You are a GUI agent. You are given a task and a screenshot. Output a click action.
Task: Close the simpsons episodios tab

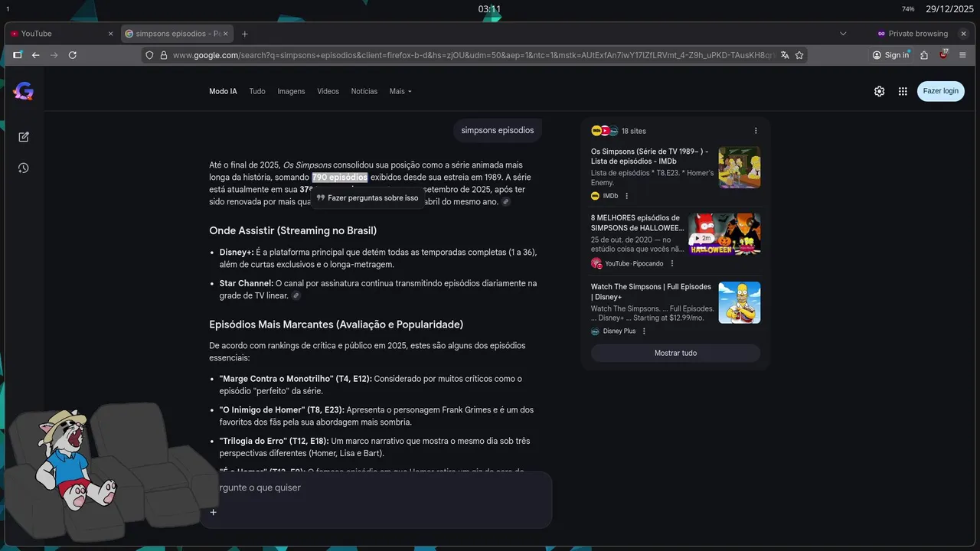click(x=225, y=34)
